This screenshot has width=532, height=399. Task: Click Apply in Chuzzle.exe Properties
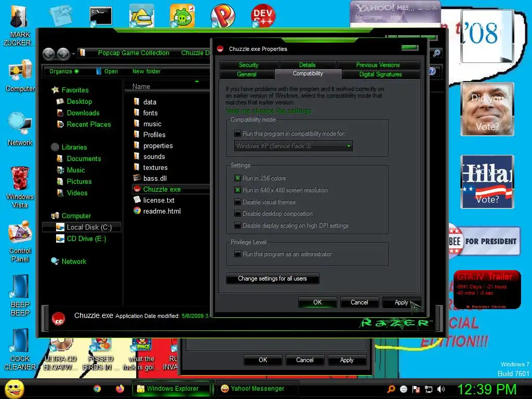402,302
